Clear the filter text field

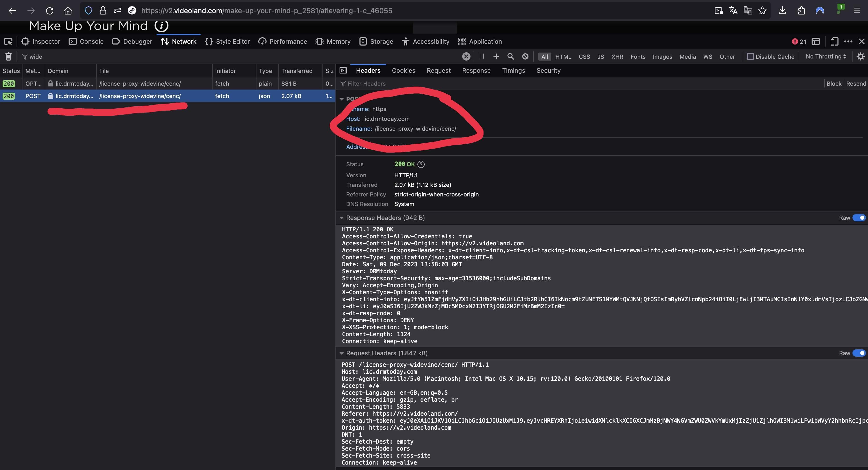coord(466,57)
